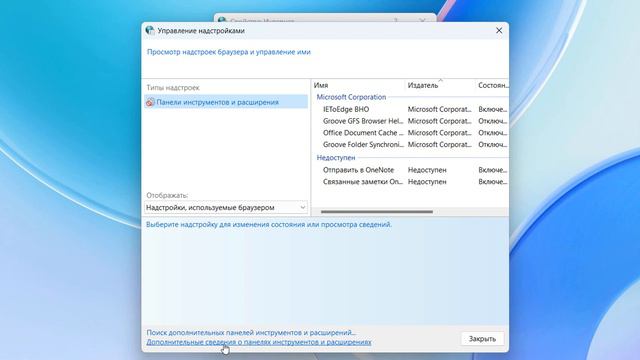Close the 'Управление надстройками' window with X
This screenshot has width=640, height=360.
[499, 31]
